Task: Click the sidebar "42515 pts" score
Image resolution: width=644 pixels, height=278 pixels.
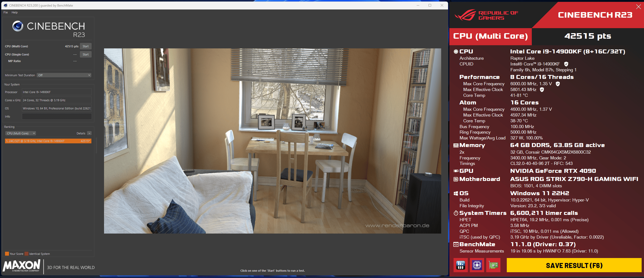Action: point(72,46)
